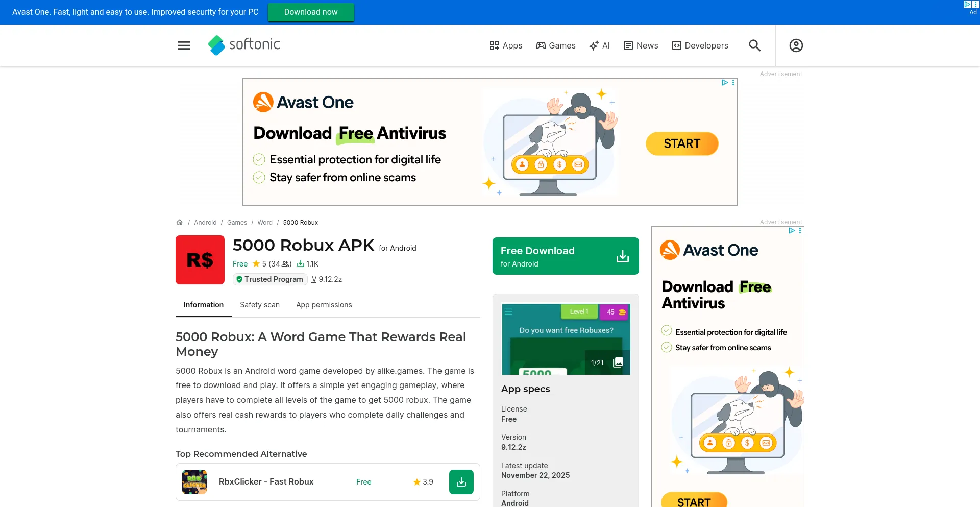The height and width of the screenshot is (507, 980).
Task: Switch to Safety scan tab
Action: 260,305
